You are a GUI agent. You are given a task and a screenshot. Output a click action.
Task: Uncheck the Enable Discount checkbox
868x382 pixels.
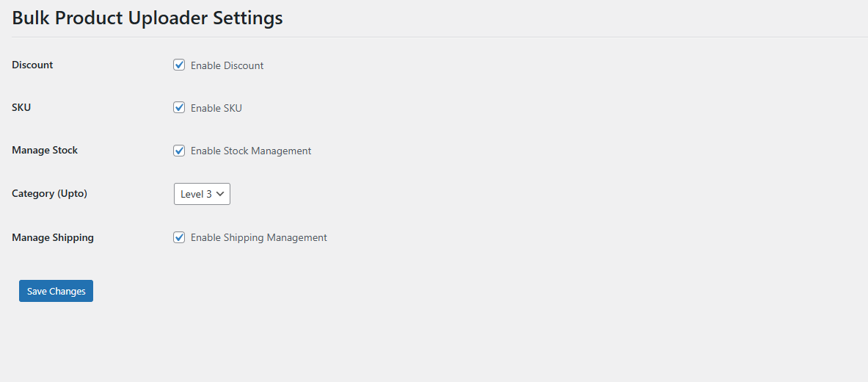click(x=179, y=65)
